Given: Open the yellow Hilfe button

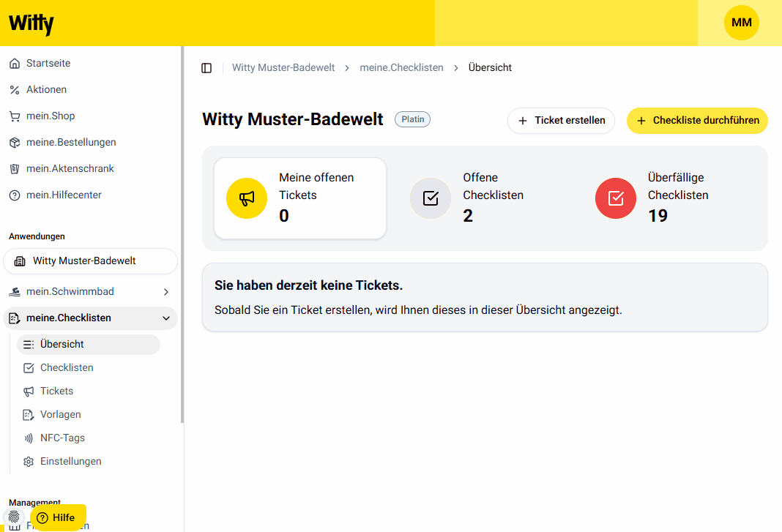Looking at the screenshot, I should coord(58,517).
